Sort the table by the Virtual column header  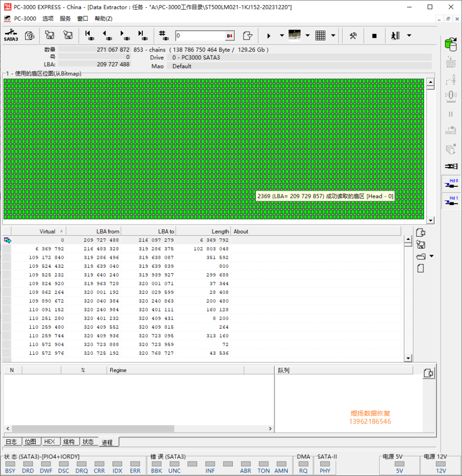click(x=39, y=231)
